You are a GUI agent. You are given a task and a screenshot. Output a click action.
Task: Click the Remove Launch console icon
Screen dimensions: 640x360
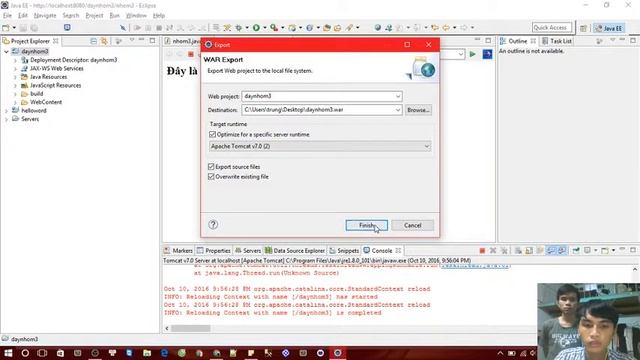(493, 251)
